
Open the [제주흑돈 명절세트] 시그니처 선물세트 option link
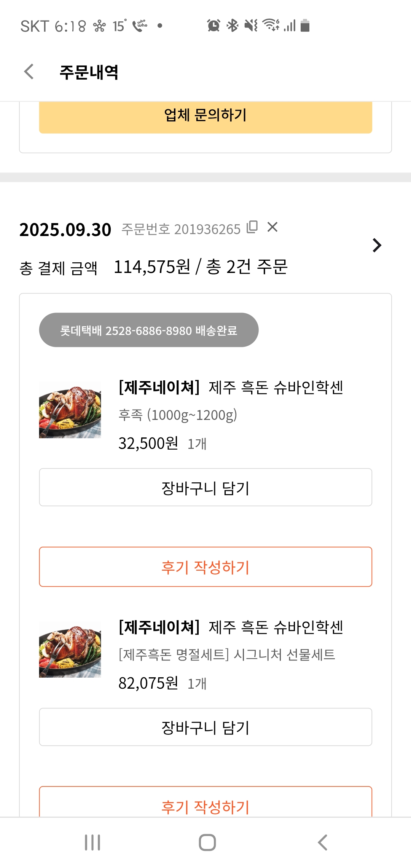click(x=227, y=655)
